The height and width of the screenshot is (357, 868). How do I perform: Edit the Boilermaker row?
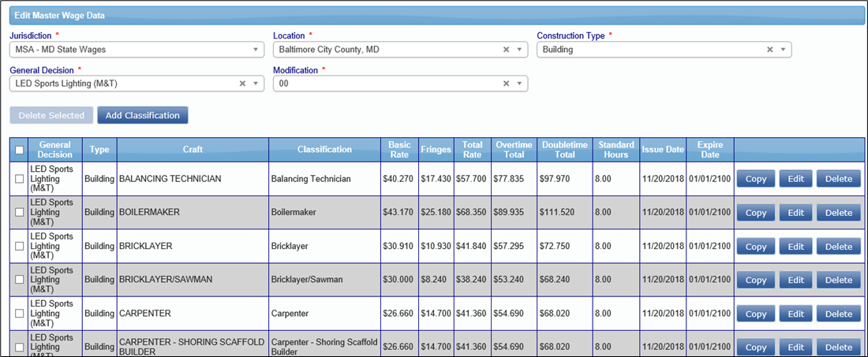pos(795,213)
